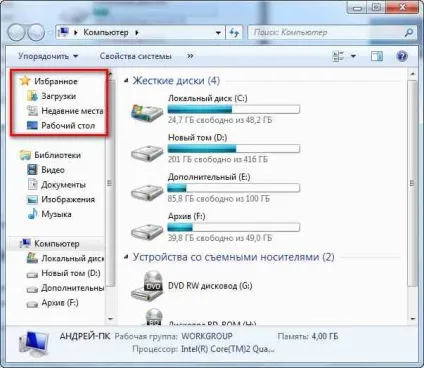This screenshot has width=424, height=368.
Task: Open the address bar history dropdown
Action: (x=218, y=33)
